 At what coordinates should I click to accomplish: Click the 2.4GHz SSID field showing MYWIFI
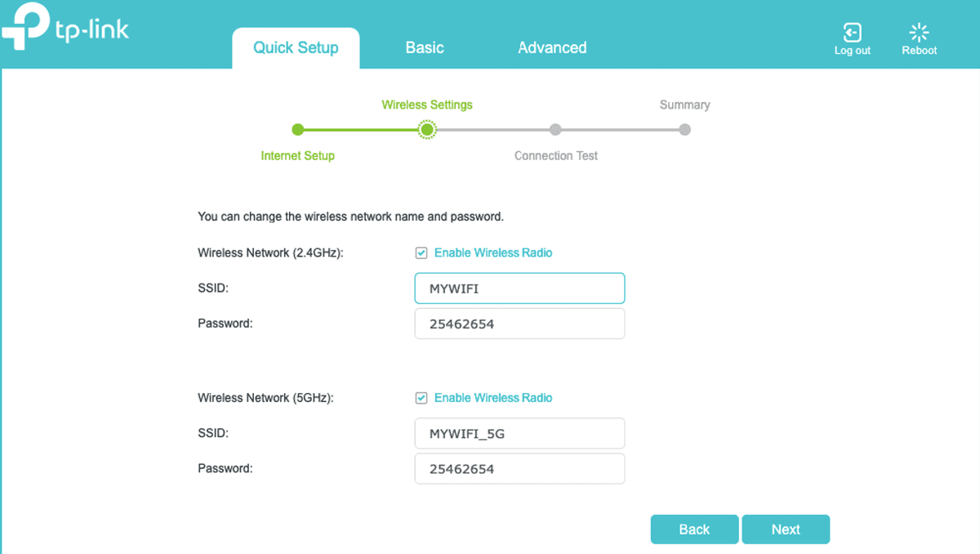point(519,288)
